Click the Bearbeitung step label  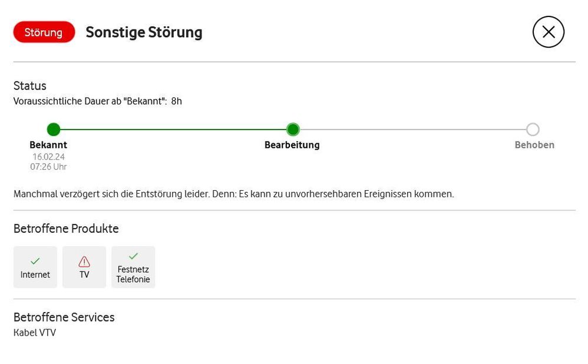coord(292,145)
